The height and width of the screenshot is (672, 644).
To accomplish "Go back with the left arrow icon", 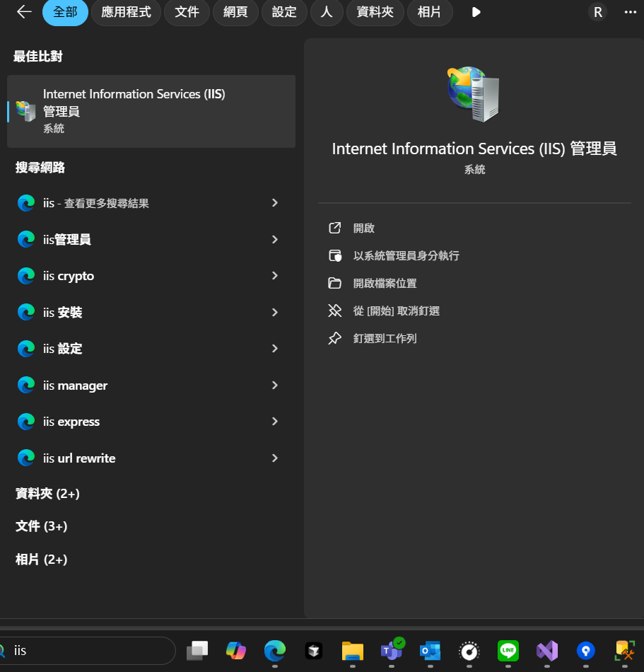I will pos(24,12).
